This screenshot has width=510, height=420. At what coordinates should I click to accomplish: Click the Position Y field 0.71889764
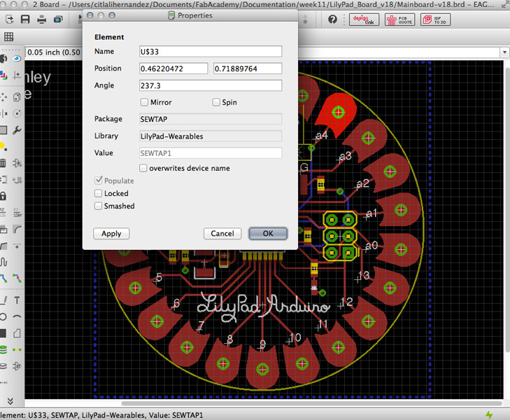(x=248, y=69)
